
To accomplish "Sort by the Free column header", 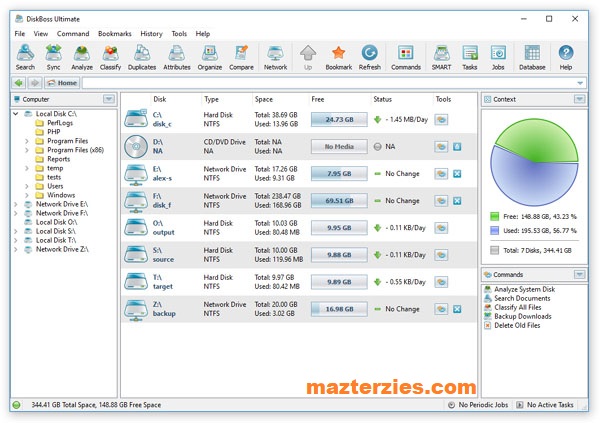I will (x=318, y=99).
